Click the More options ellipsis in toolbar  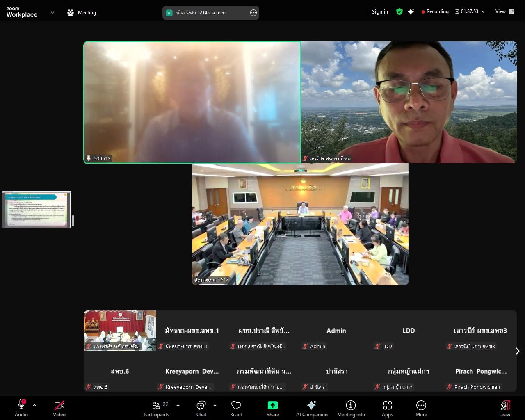[421, 405]
